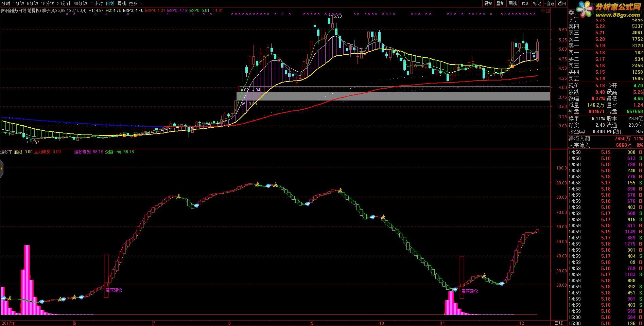
Task: Switch to the 周线 weekly chart
Action: click(122, 3)
